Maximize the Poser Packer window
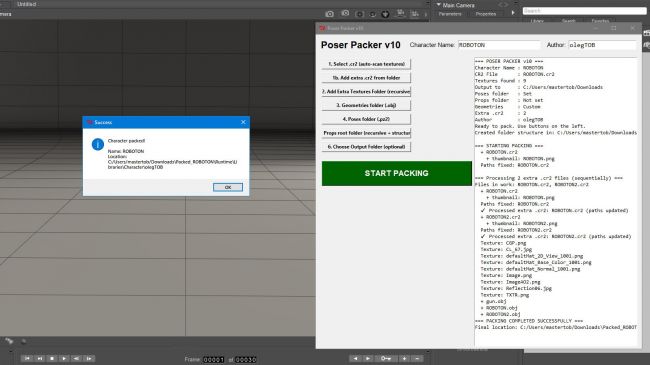Image resolution: width=650 pixels, height=365 pixels. [614, 28]
